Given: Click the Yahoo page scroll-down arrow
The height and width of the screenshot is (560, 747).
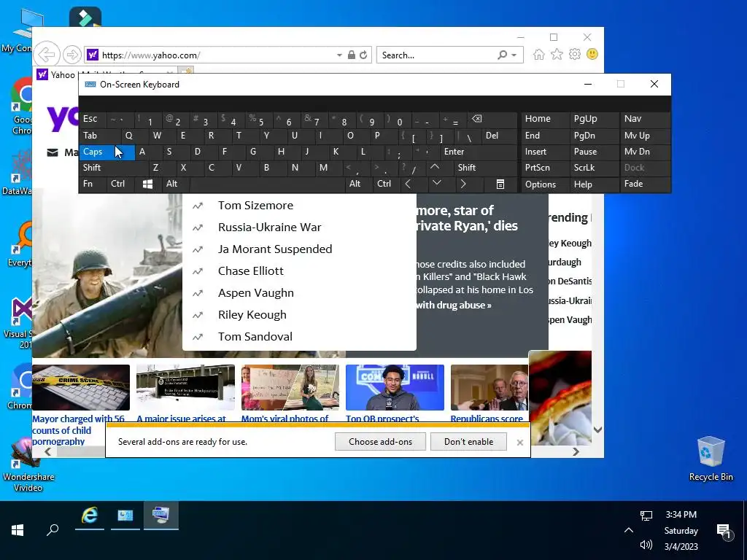Looking at the screenshot, I should [598, 429].
